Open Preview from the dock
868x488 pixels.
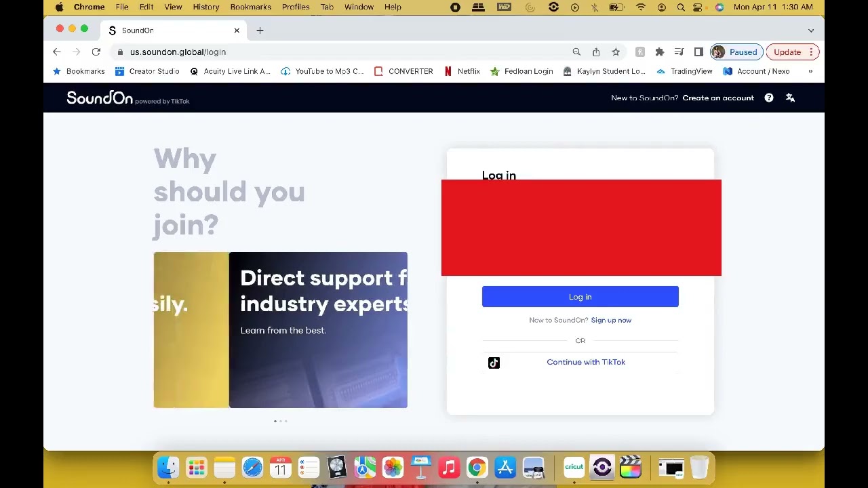tap(534, 468)
